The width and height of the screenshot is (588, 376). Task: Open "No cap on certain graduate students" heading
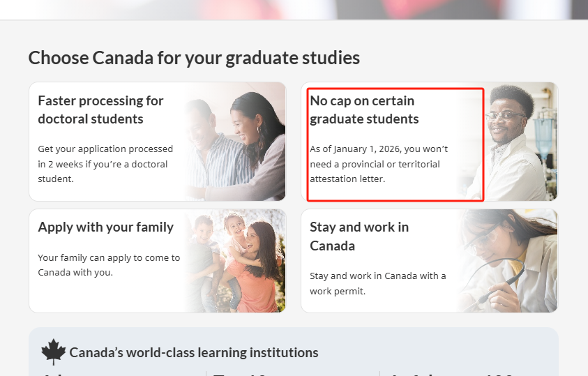364,110
